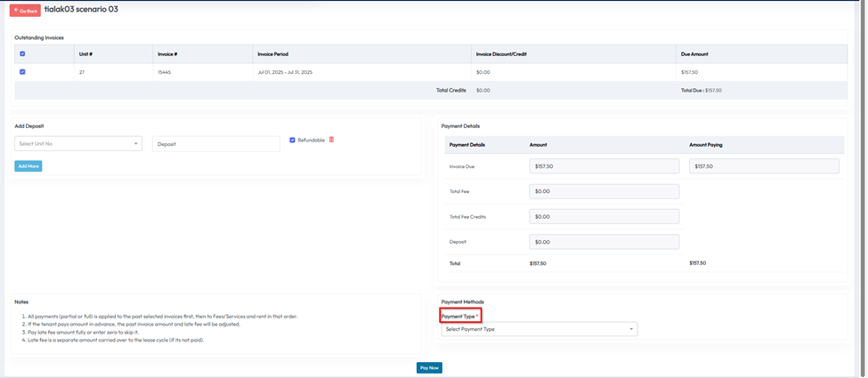
Task: Expand the Select Payment Type dropdown
Action: pos(539,329)
